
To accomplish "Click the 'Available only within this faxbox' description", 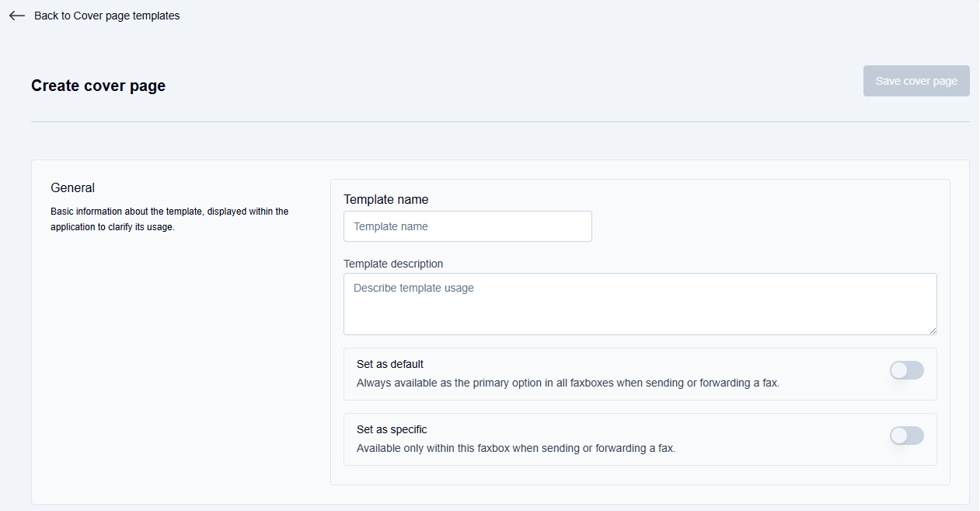I will click(x=515, y=448).
